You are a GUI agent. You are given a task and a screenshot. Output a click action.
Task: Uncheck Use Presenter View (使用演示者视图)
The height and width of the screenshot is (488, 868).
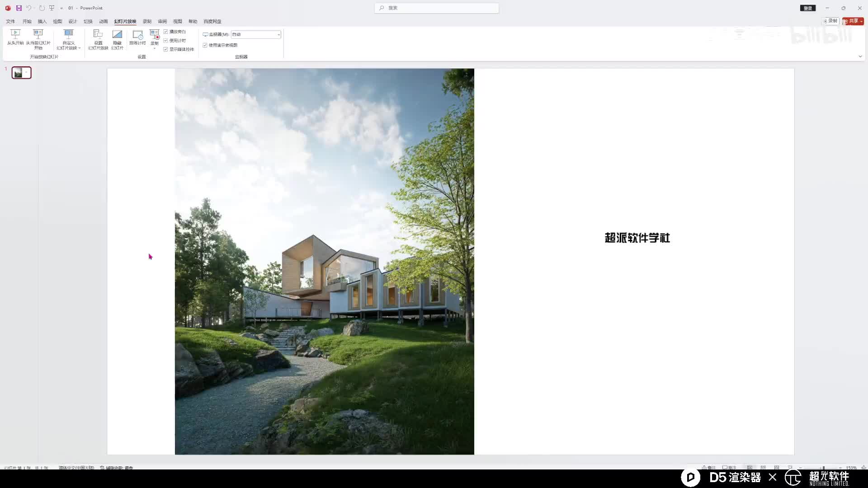pos(205,45)
